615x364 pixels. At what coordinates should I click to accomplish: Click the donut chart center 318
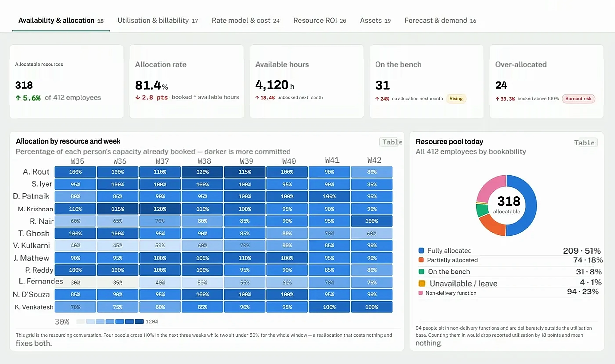pos(509,201)
